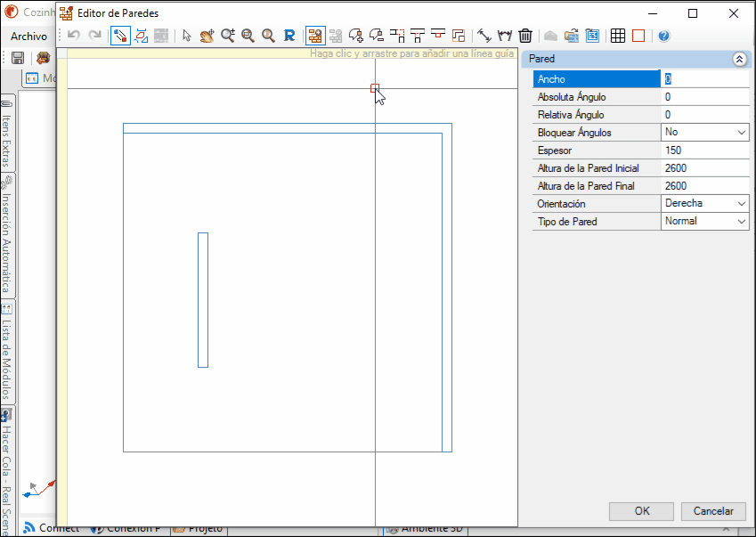Viewport: 756px width, 537px height.
Task: Toggle the orange brick wall mode icon
Action: tap(315, 36)
